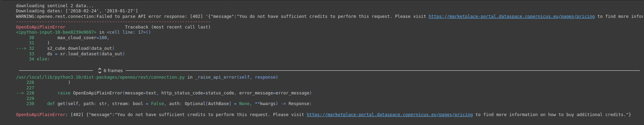644x125 pixels.
Task: Click the bottom red OpenEoApiPlainError: label
Action: tap(42, 115)
